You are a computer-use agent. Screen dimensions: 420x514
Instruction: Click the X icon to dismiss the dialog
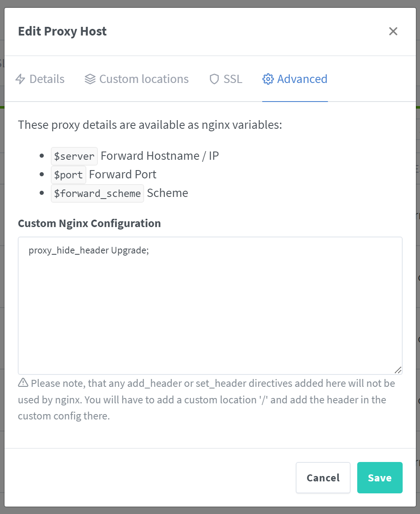[x=393, y=31]
